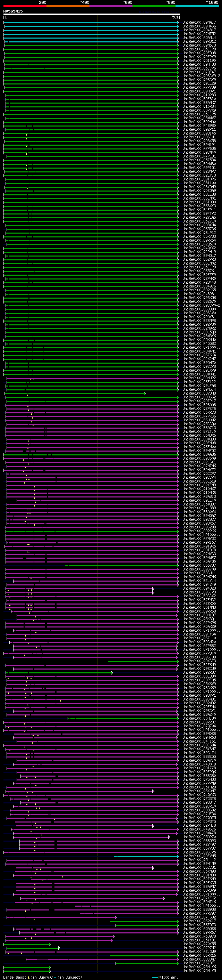This screenshot has width=222, height=980.
Task: Select the UniRef100_A9RRK6 label
Action: tap(199, 531)
